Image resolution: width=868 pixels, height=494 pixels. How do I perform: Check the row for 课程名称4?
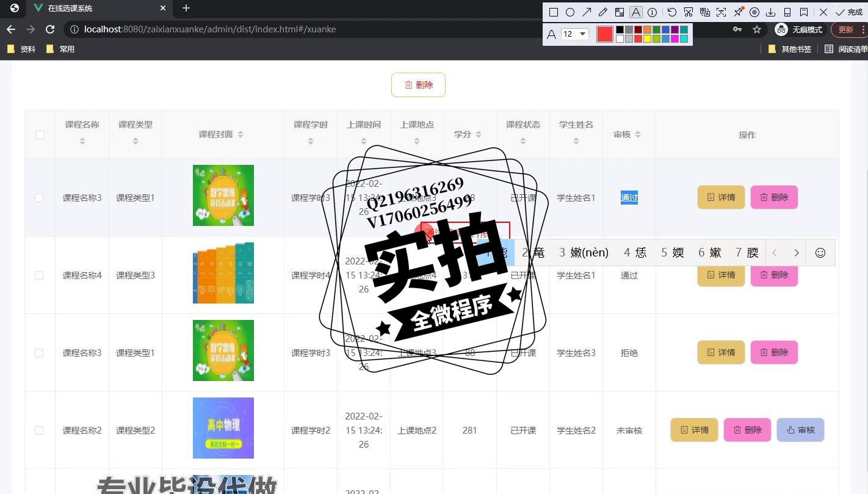pos(39,275)
